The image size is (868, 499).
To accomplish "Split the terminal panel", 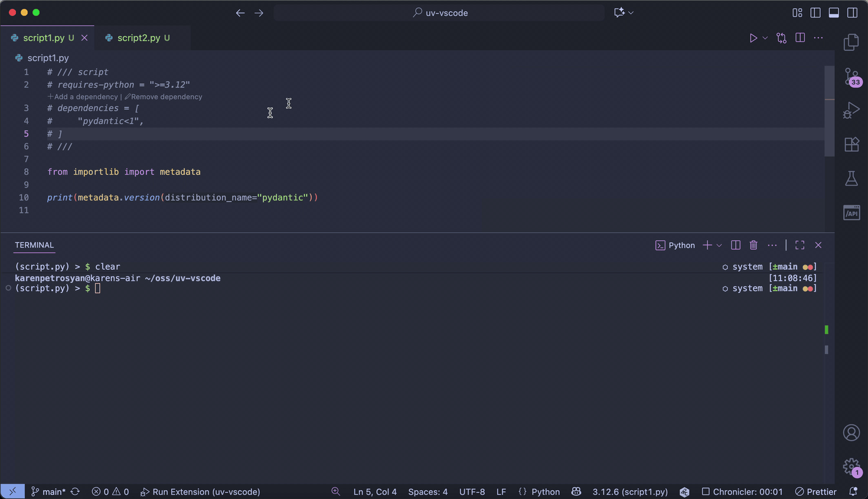I will pos(735,245).
